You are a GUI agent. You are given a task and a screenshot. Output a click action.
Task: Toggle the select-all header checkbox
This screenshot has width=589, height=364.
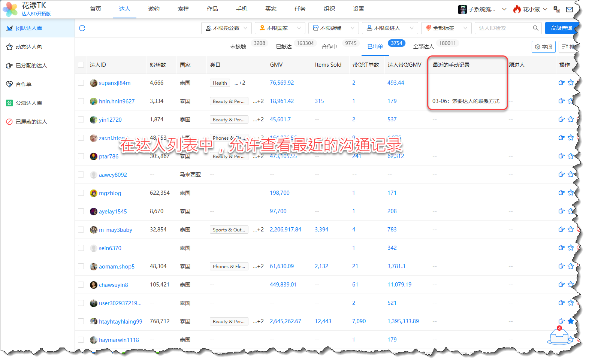pos(81,65)
